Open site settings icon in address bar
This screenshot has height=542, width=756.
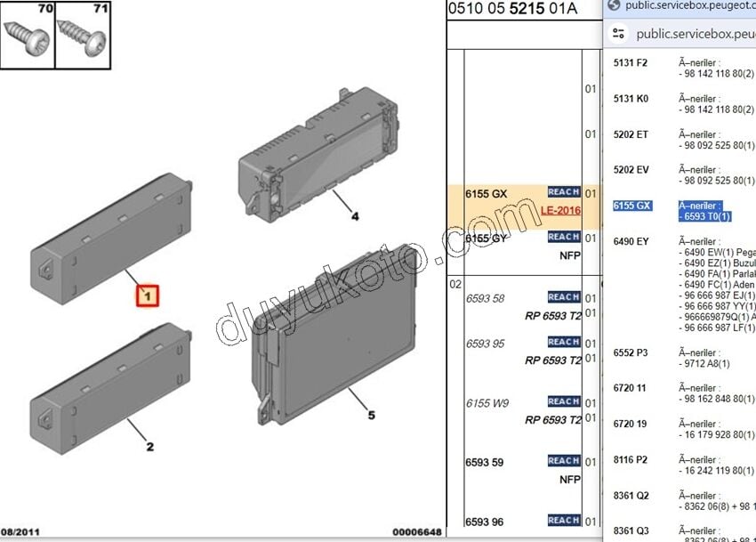618,35
